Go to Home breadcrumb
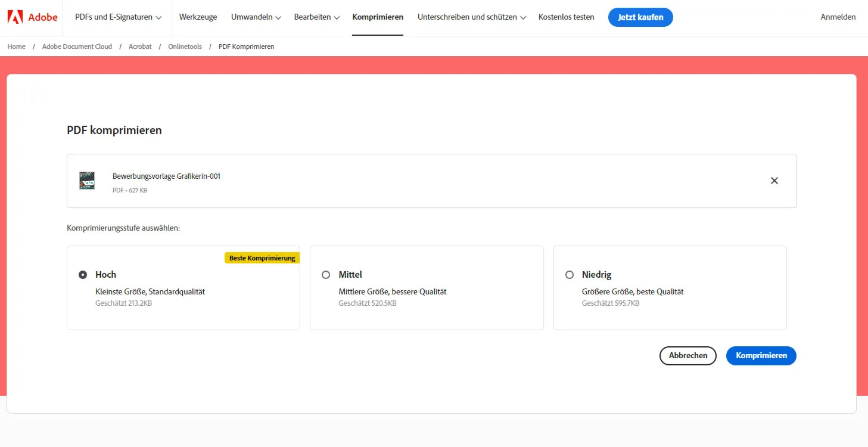The image size is (868, 447). pos(17,46)
